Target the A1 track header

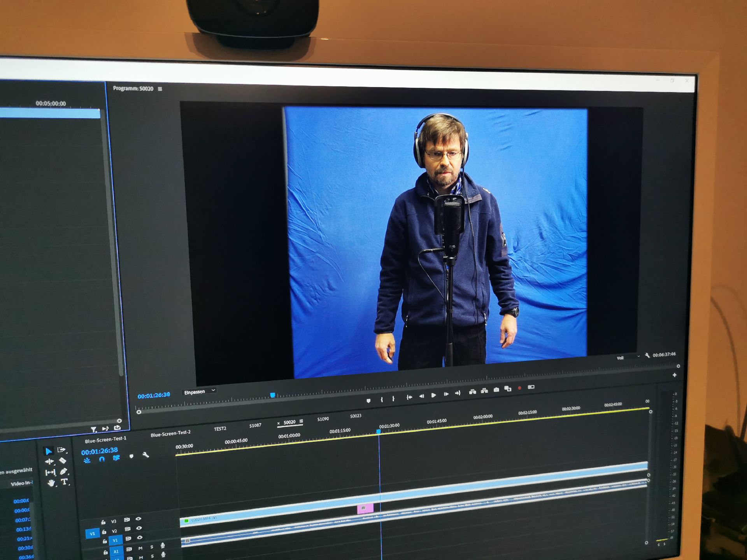(116, 551)
